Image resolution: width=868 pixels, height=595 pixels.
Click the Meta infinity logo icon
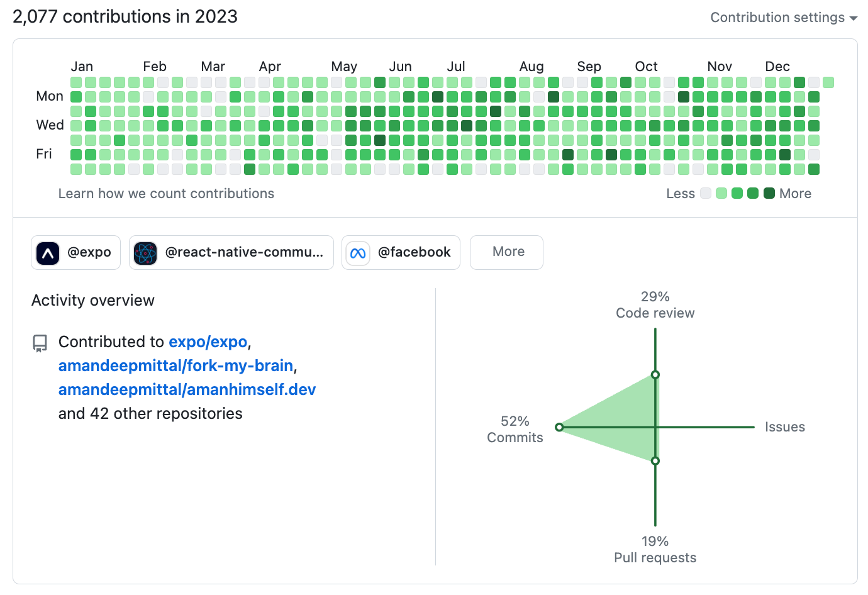point(357,252)
